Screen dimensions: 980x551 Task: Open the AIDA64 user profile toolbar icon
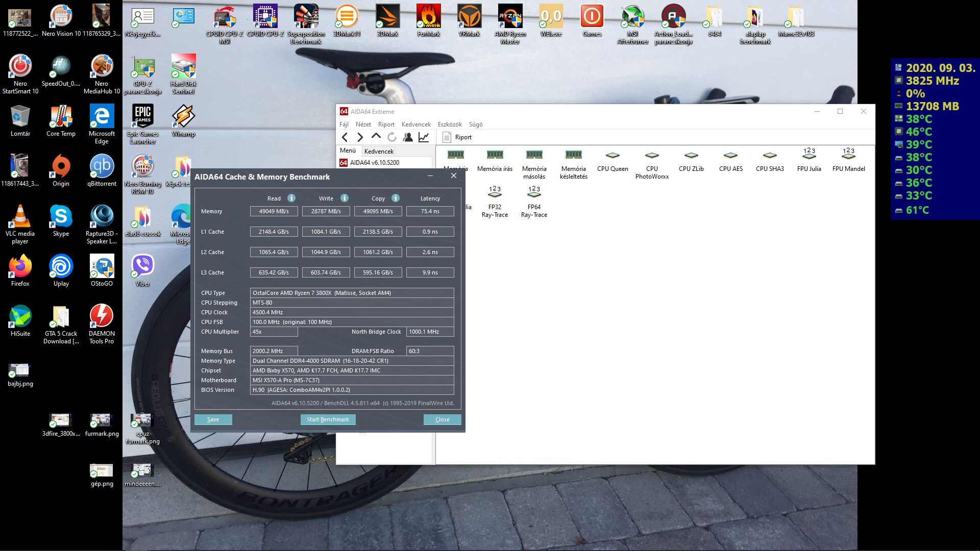(408, 137)
